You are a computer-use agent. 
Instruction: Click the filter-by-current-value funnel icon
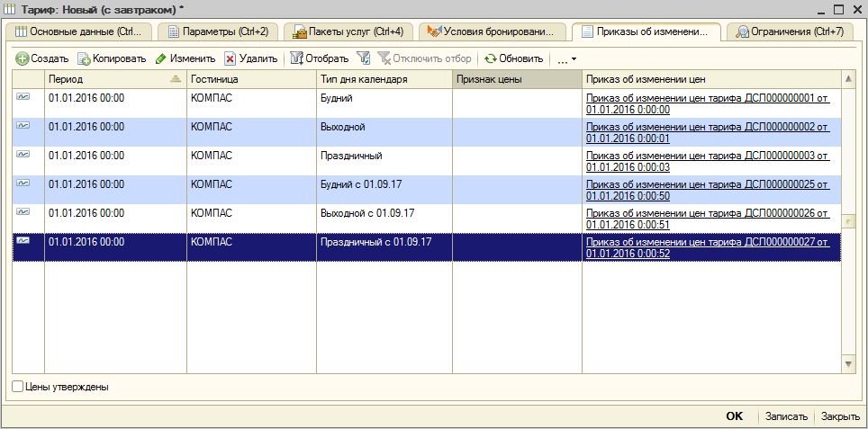[x=363, y=58]
